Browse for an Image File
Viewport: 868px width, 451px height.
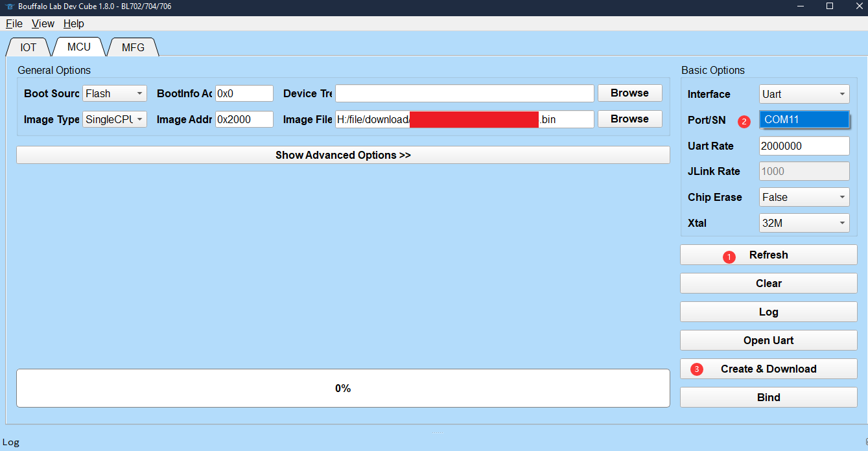click(629, 119)
